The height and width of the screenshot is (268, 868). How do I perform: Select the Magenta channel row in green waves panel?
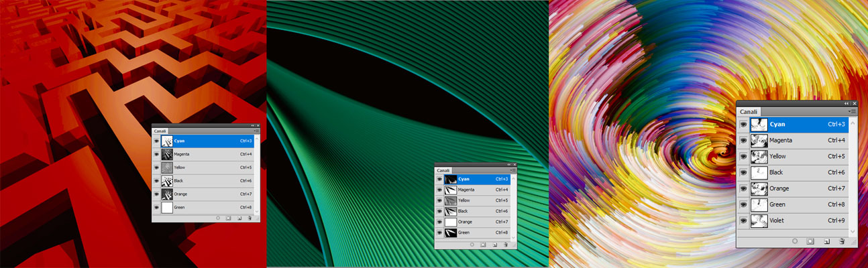click(x=474, y=190)
